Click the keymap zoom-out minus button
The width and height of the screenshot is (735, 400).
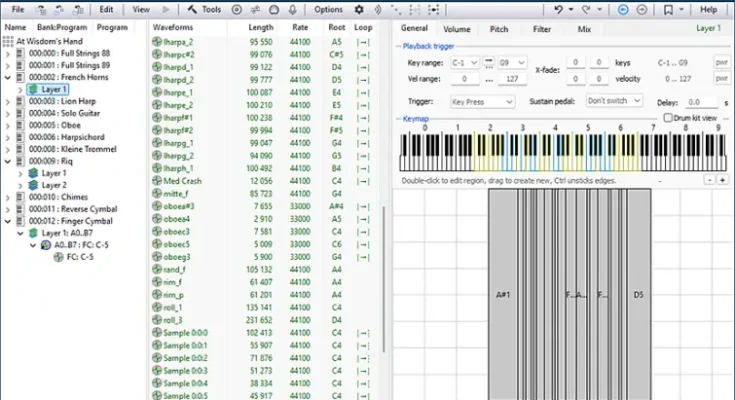point(710,180)
